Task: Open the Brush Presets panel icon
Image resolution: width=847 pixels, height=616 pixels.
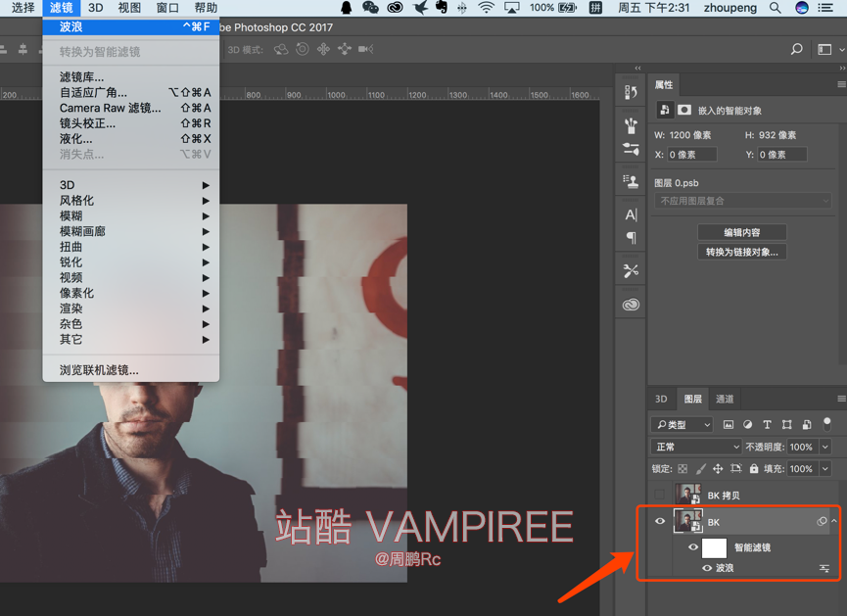Action: coord(631,149)
